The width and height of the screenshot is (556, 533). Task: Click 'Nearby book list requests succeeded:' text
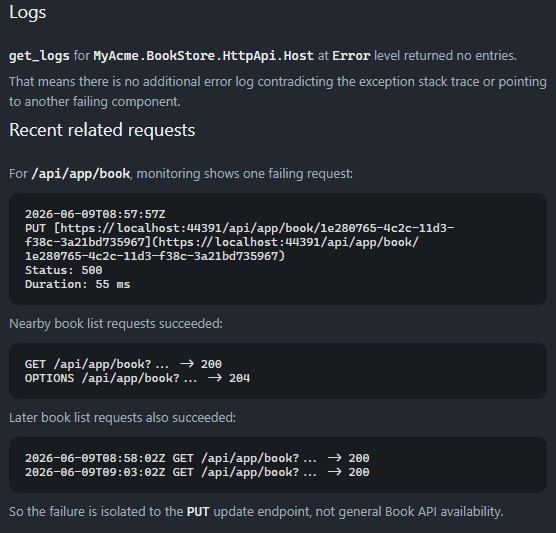click(116, 324)
